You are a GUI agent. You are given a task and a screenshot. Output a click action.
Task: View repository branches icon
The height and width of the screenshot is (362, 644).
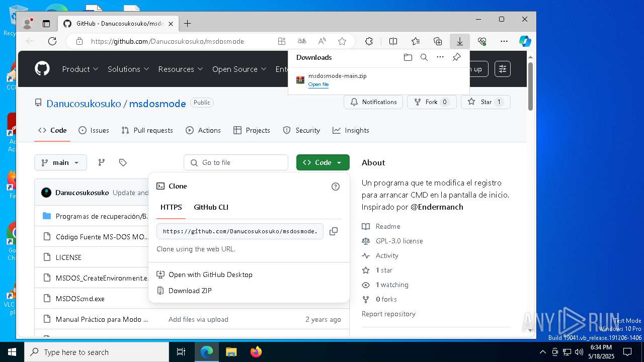point(102,162)
